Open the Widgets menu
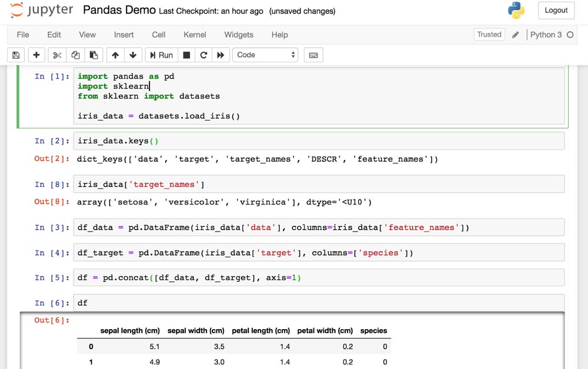 pyautogui.click(x=239, y=35)
